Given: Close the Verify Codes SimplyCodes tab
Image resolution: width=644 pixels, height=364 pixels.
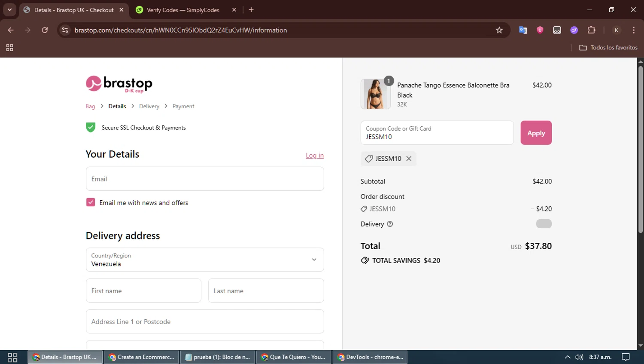Looking at the screenshot, I should click(234, 10).
